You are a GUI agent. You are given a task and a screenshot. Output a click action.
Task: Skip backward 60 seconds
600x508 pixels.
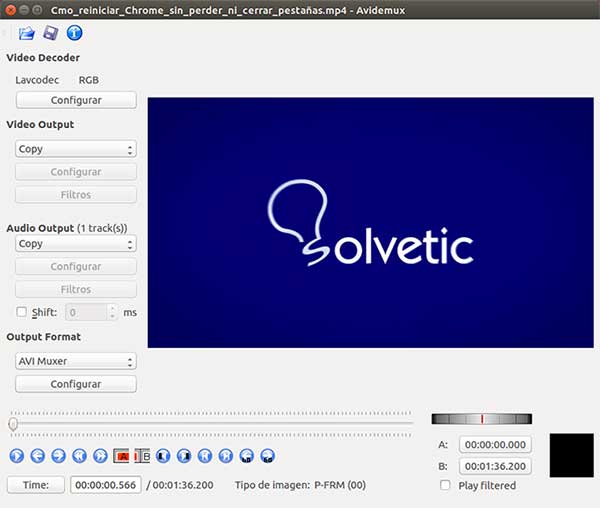[247, 456]
